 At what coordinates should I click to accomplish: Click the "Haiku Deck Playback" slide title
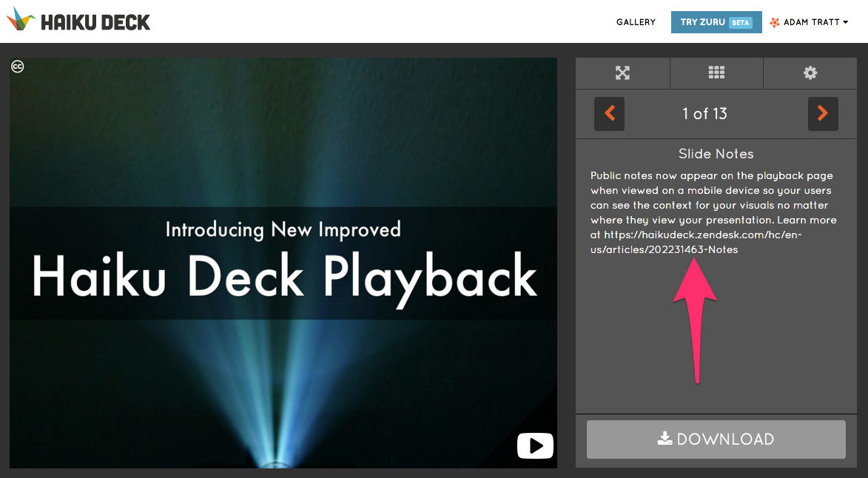[284, 277]
